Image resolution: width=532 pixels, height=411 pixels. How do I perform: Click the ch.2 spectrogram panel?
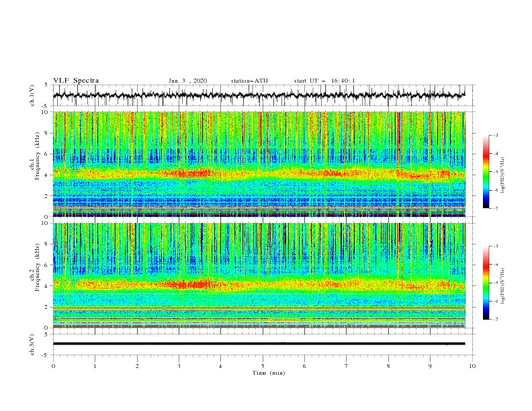pos(259,275)
